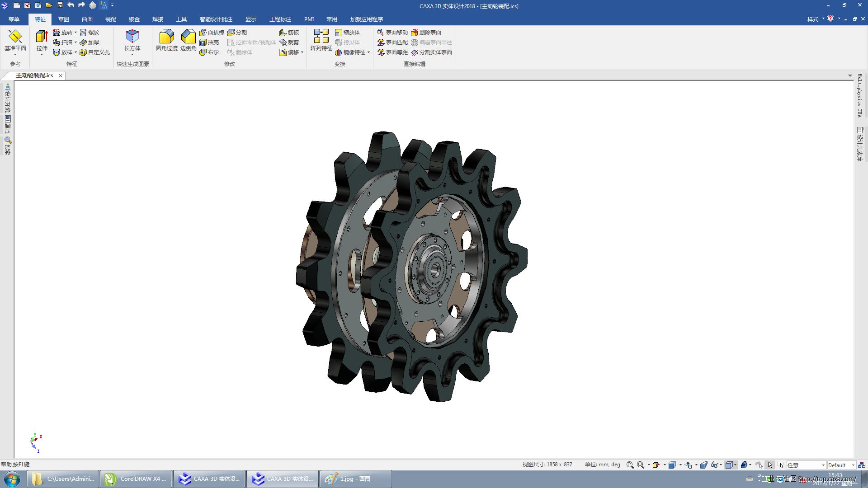Viewport: 868px width, 488px height.
Task: Toggle the arrow selection mode in status bar
Action: [x=770, y=465]
